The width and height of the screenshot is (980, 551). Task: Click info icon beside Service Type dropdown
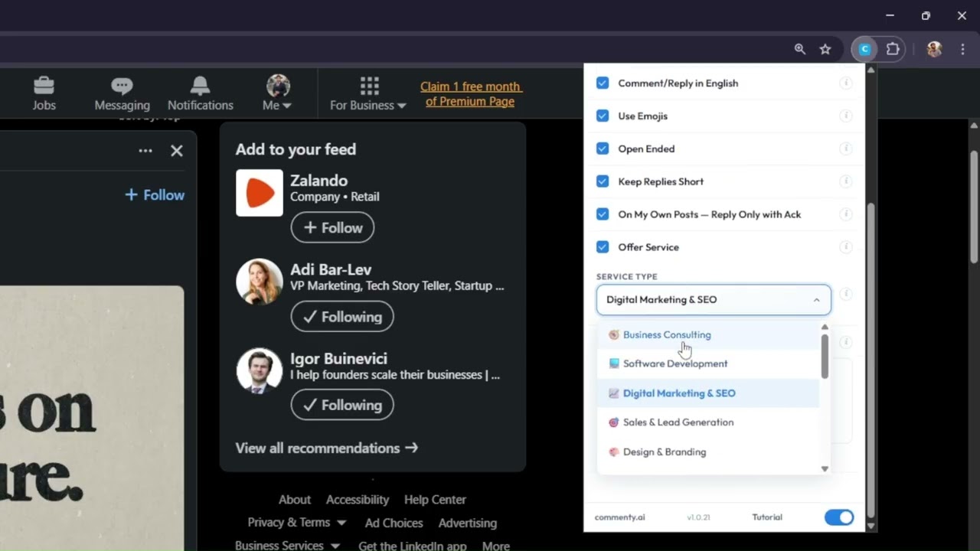846,295
